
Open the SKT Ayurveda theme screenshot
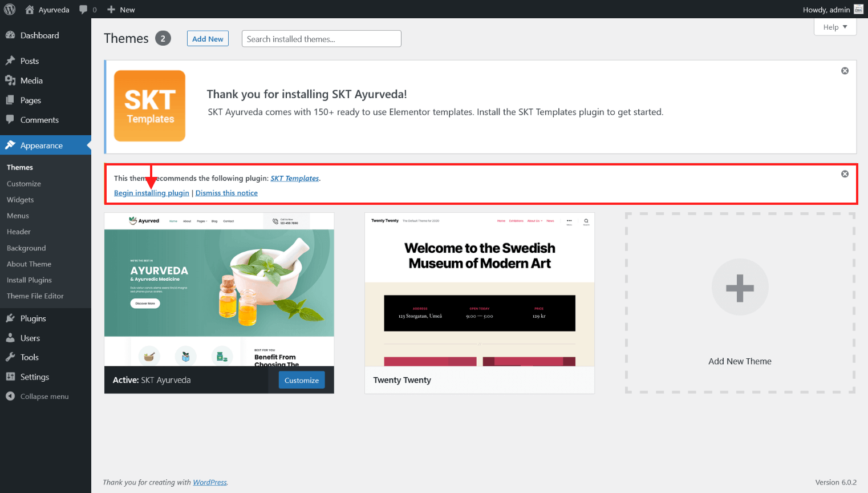pyautogui.click(x=219, y=290)
